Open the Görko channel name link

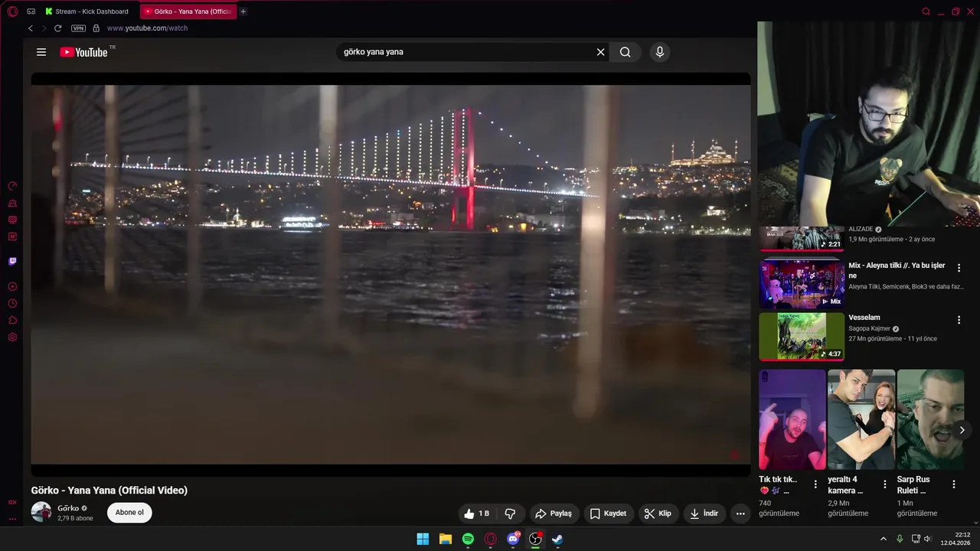tap(68, 508)
